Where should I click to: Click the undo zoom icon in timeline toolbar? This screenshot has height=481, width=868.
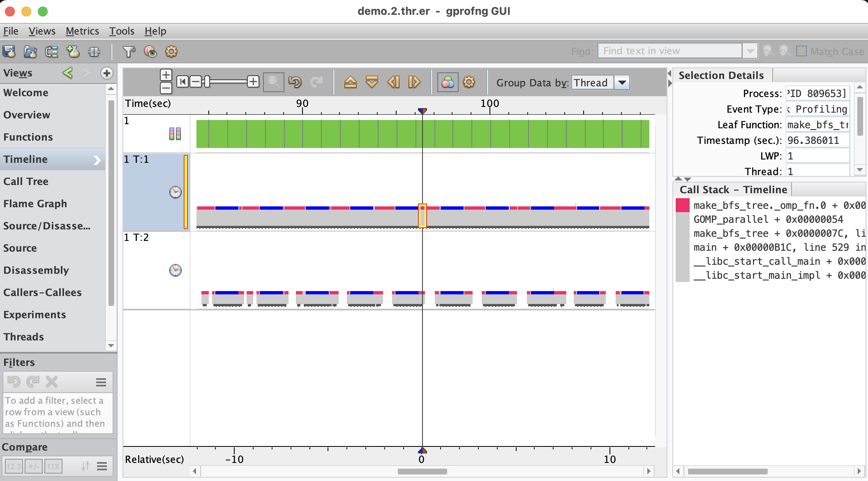(x=295, y=82)
